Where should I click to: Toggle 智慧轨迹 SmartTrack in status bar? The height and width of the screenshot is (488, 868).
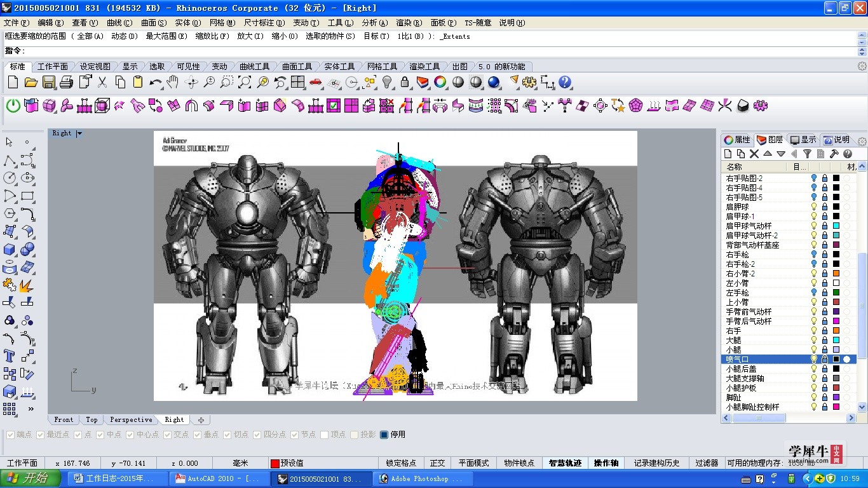coord(565,463)
